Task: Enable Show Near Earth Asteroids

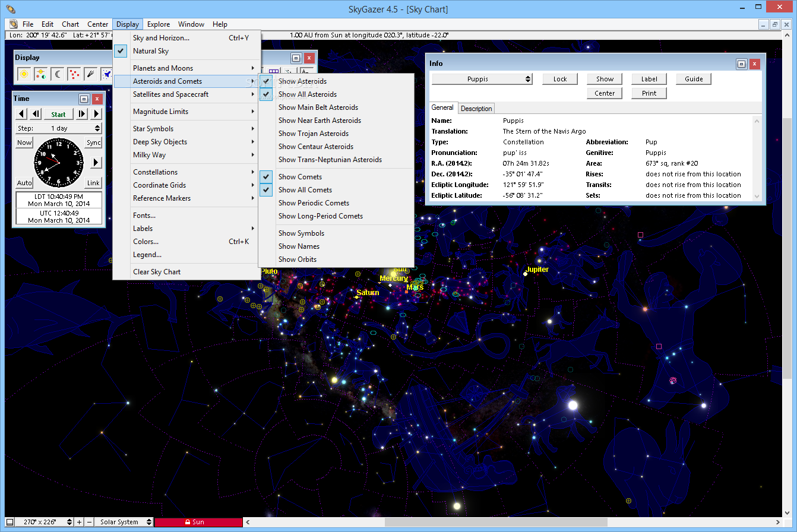Action: coord(336,121)
